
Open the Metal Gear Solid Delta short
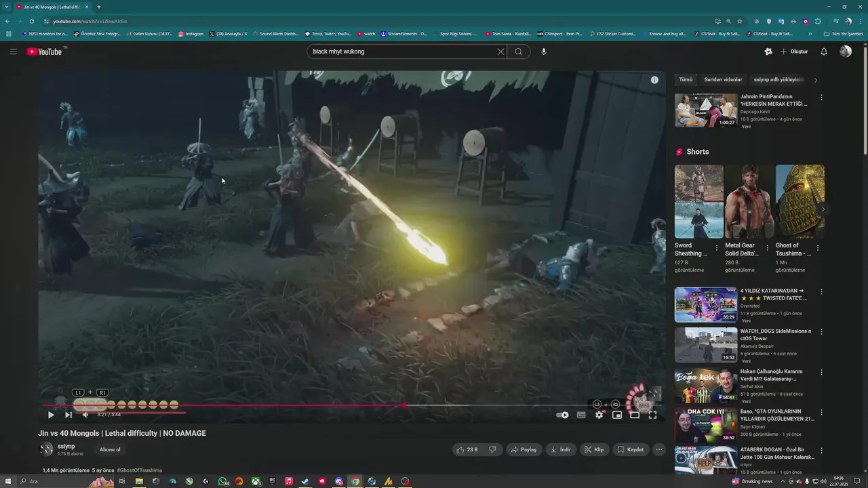click(749, 201)
